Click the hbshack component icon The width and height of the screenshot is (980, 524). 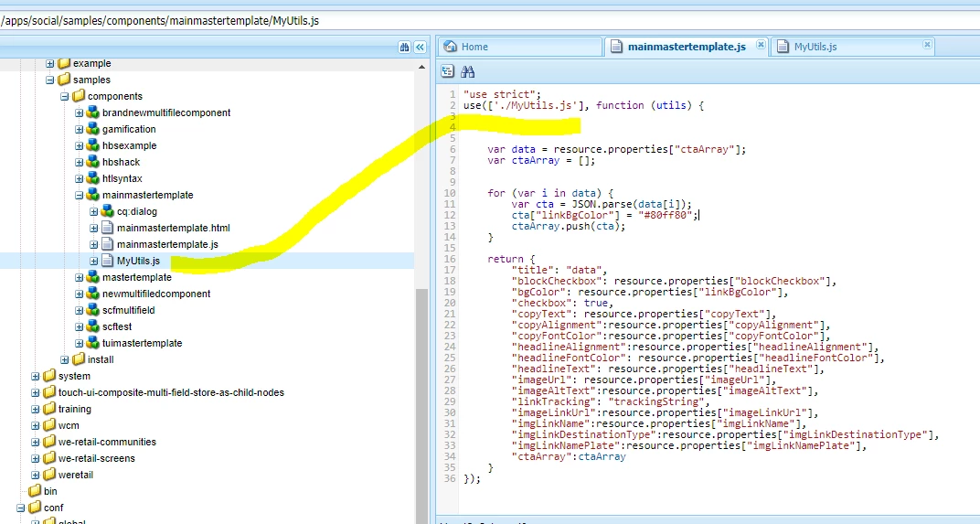click(x=92, y=162)
